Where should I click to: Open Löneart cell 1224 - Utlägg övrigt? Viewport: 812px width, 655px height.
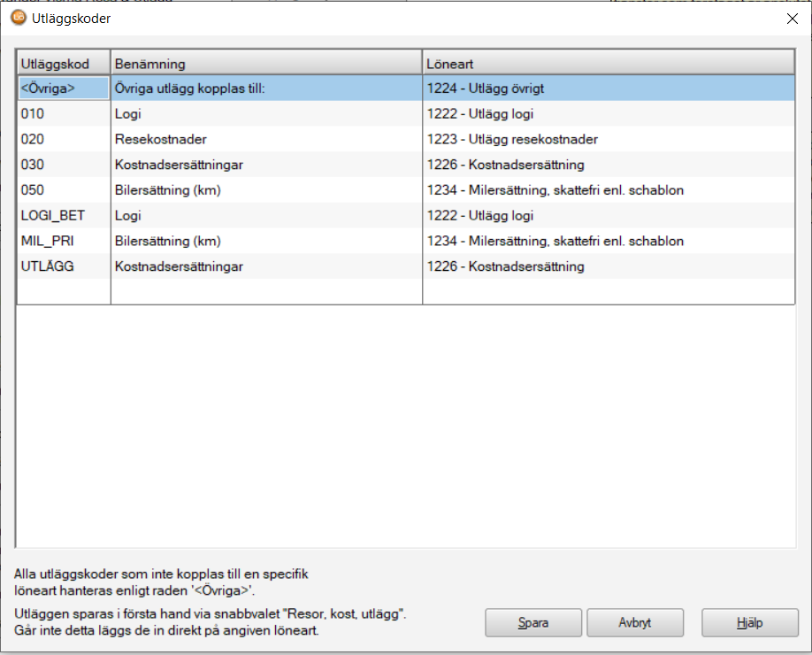pos(608,89)
